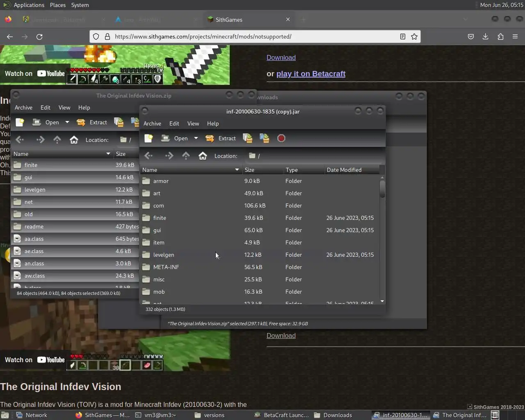Select aa.class file in zip window

click(x=75, y=239)
